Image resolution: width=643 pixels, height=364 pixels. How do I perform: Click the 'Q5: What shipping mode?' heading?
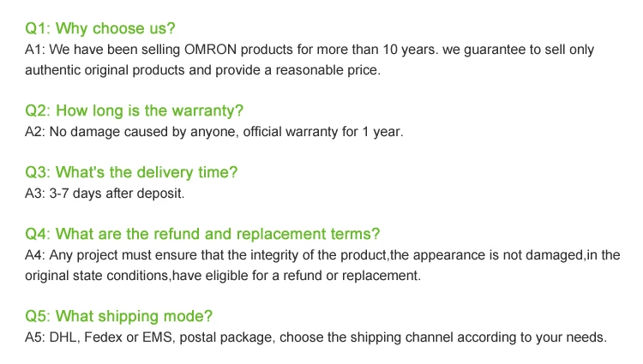tap(119, 317)
